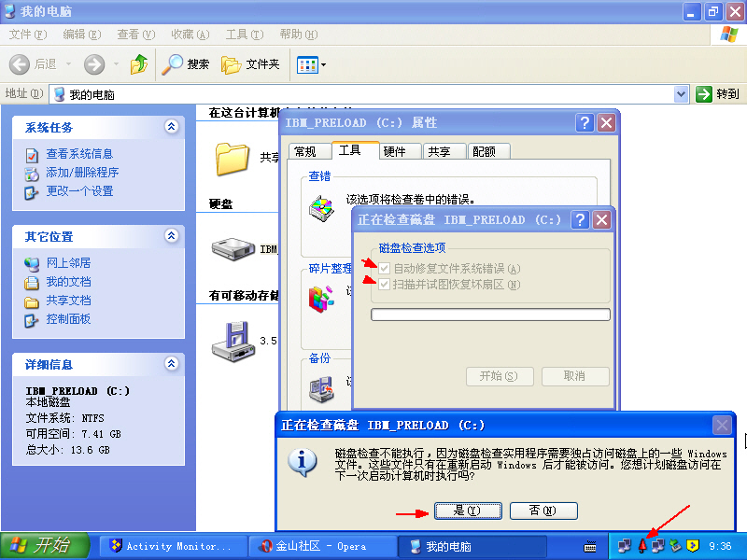This screenshot has height=560, width=747.
Task: Click the 转到 Go button
Action: tap(717, 94)
